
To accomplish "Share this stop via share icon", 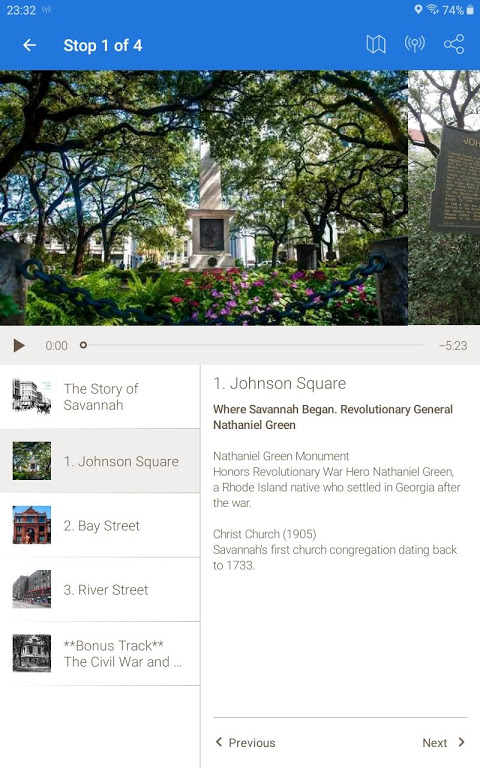I will (454, 44).
